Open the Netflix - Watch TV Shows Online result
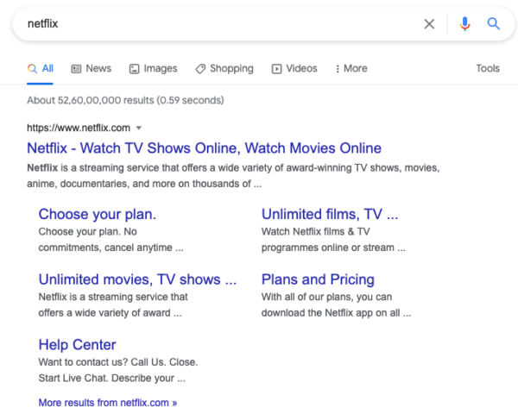 click(204, 148)
